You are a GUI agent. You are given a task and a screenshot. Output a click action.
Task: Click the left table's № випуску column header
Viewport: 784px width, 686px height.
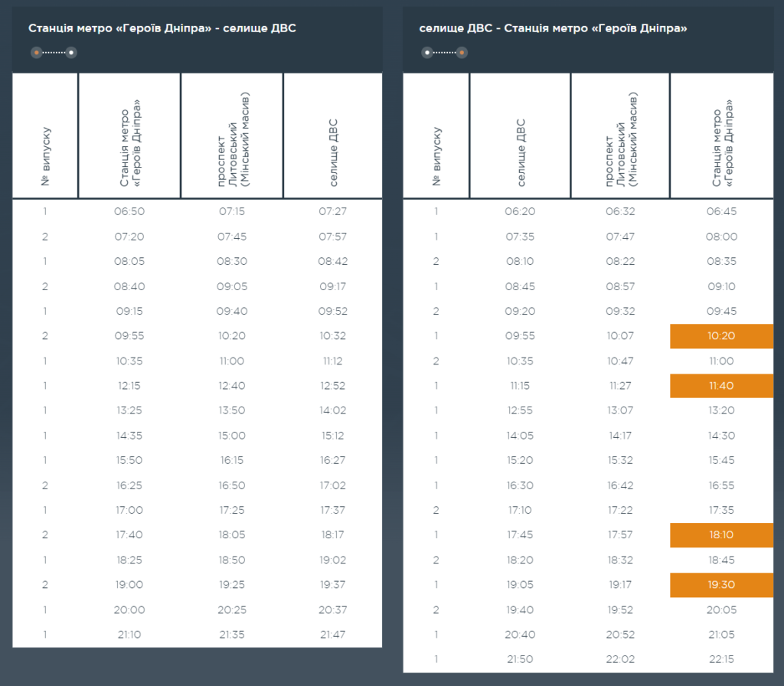pyautogui.click(x=46, y=136)
